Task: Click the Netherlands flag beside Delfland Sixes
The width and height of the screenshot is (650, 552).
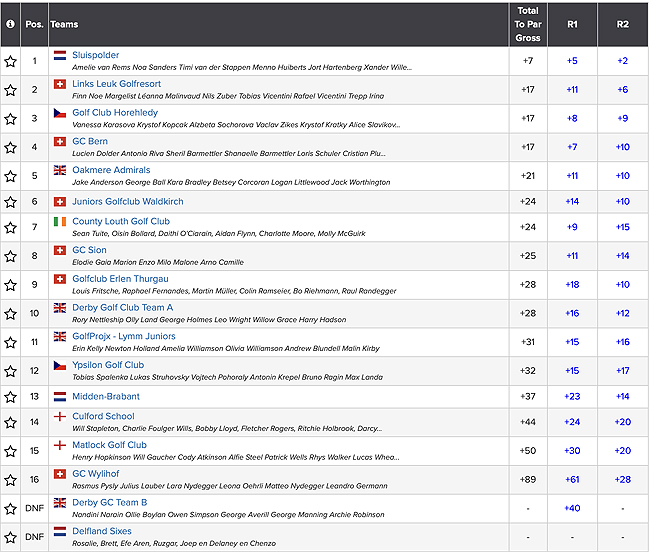Action: [x=60, y=531]
